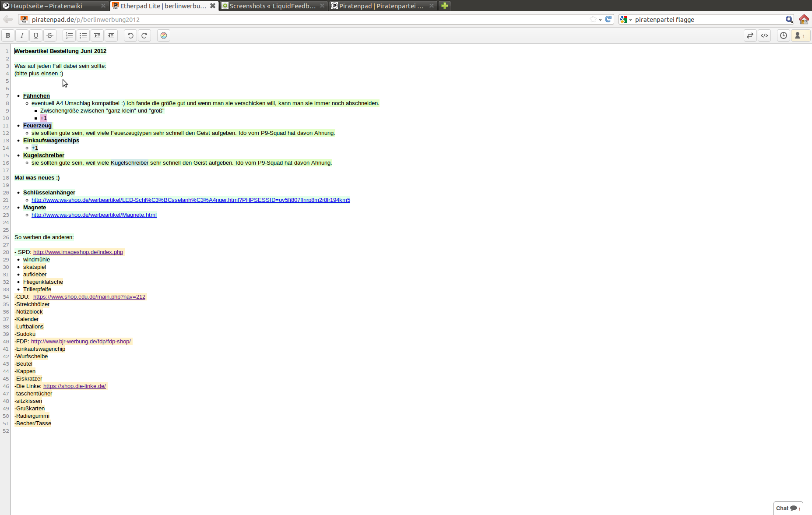
Task: Open the import/export panel
Action: (750, 36)
